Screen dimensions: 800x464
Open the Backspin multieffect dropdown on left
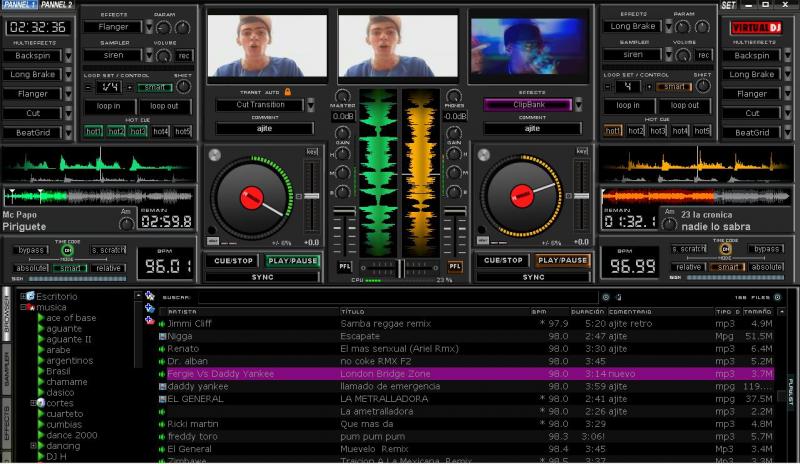68,56
